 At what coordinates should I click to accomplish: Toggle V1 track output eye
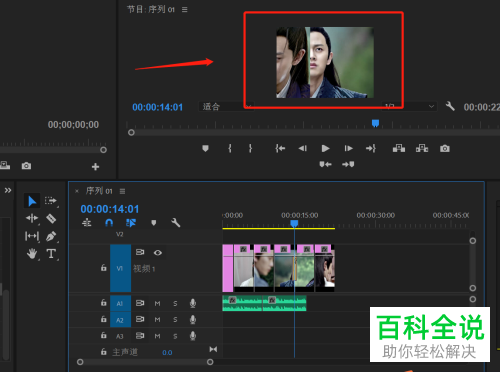[158, 253]
